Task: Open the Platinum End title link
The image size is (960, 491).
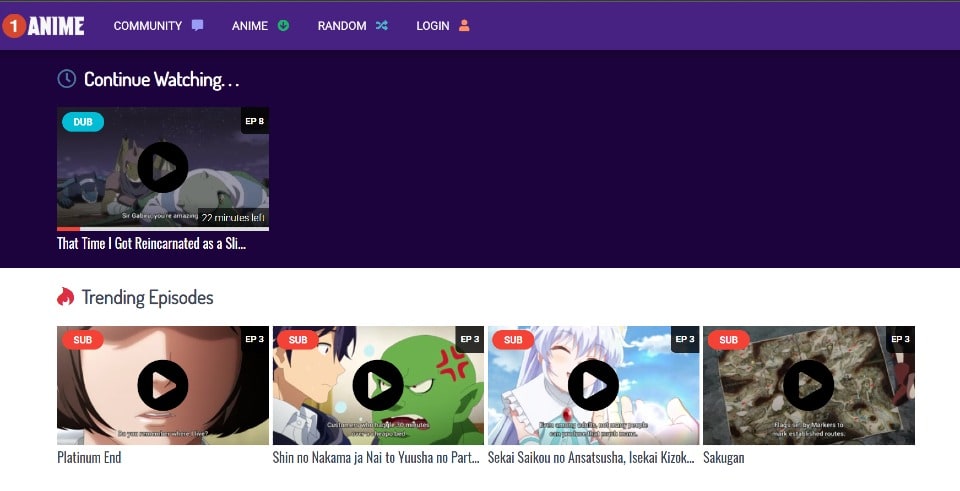Action: click(89, 457)
